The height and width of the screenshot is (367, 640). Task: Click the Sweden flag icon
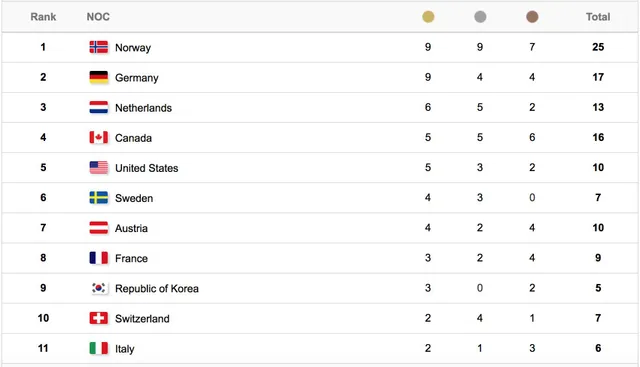pos(99,198)
